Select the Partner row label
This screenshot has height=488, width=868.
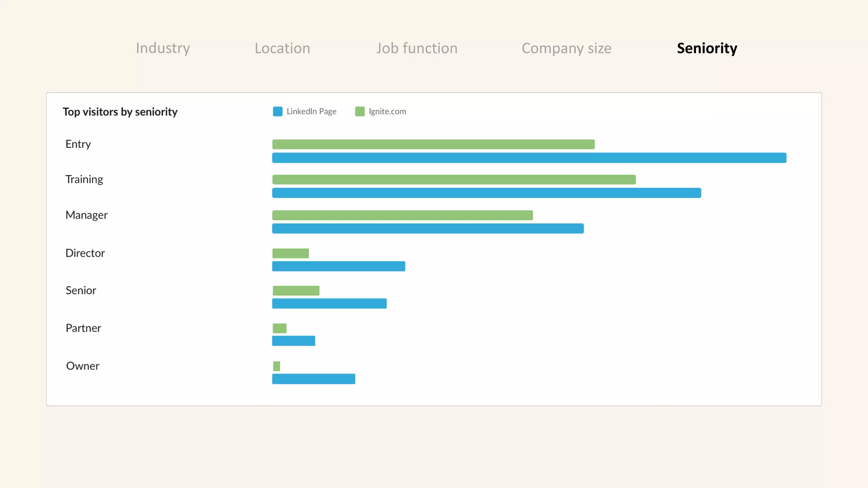(83, 328)
